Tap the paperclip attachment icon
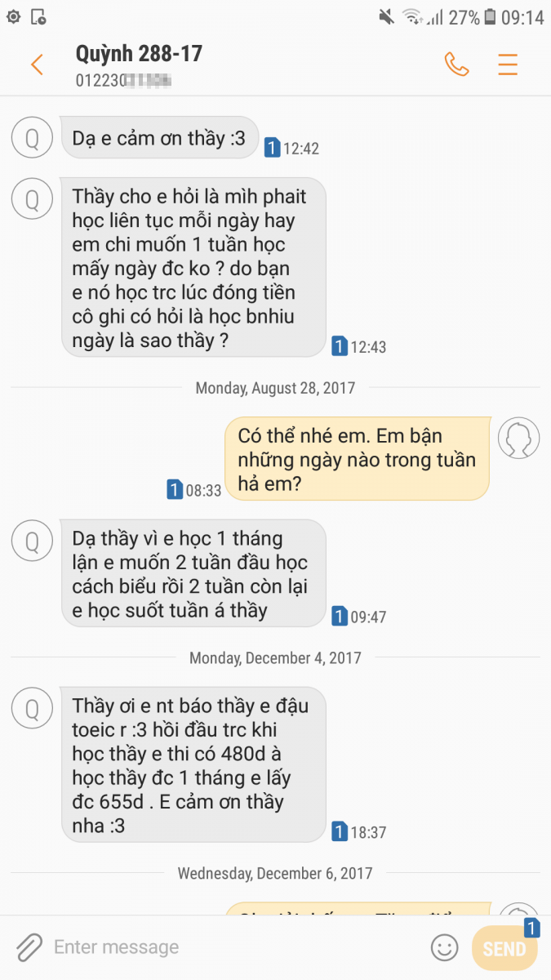The width and height of the screenshot is (551, 980). [29, 947]
